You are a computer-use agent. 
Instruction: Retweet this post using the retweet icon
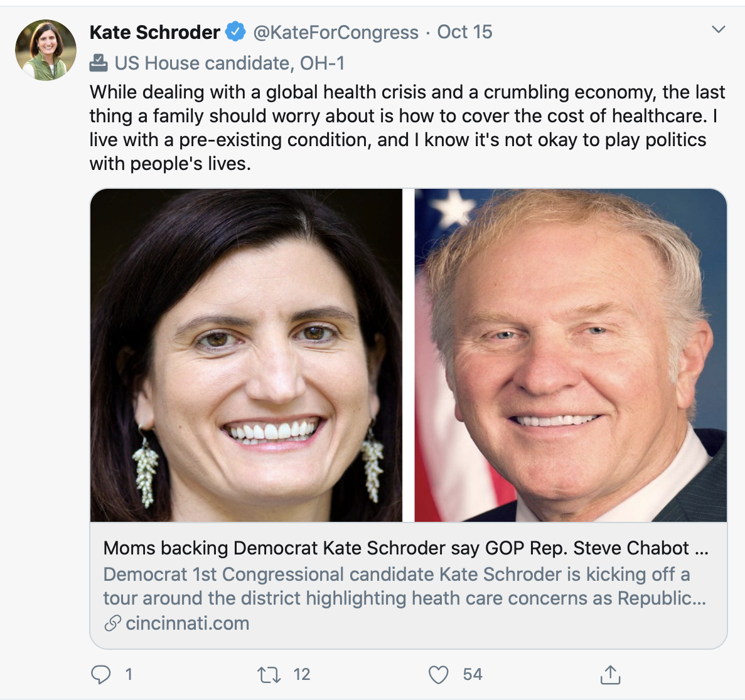269,675
